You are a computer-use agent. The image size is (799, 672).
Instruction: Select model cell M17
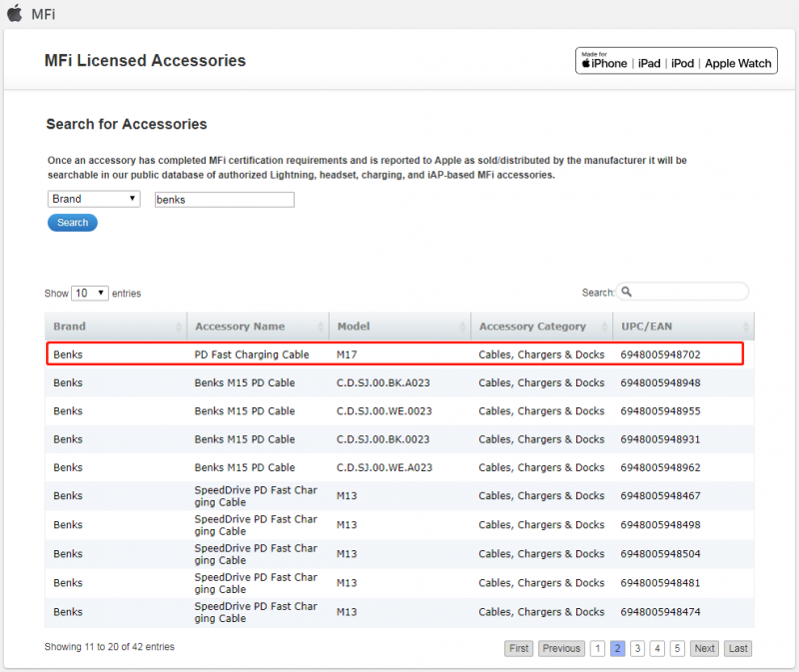pos(347,354)
